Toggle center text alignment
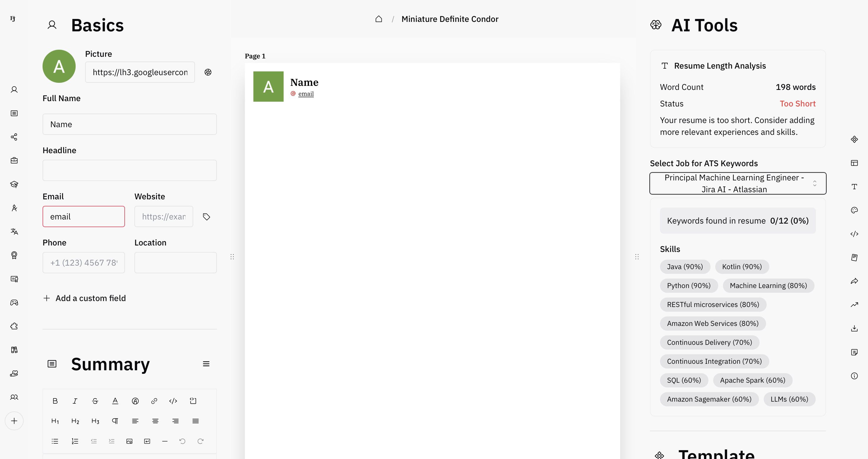 (155, 421)
